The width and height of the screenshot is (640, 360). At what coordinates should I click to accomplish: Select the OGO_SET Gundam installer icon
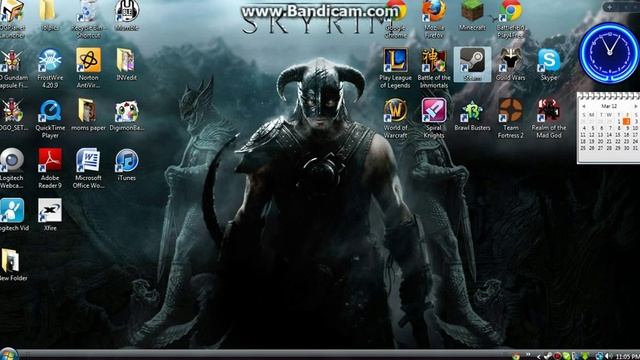(13, 115)
